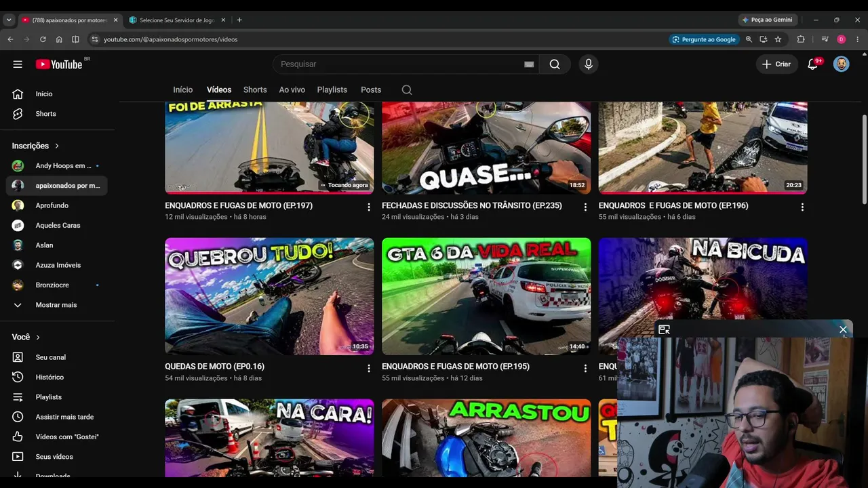Switch to the channel Início tab
This screenshot has width=868, height=488.
183,90
